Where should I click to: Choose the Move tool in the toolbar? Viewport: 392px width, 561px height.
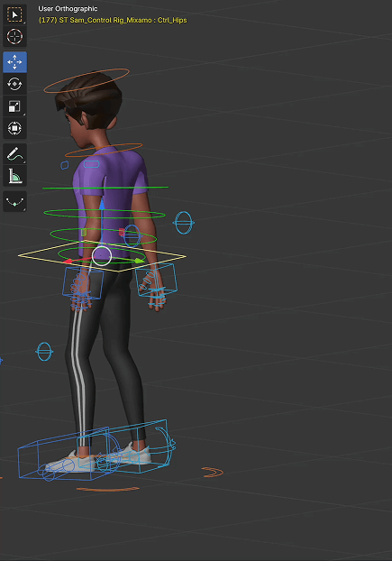(14, 62)
